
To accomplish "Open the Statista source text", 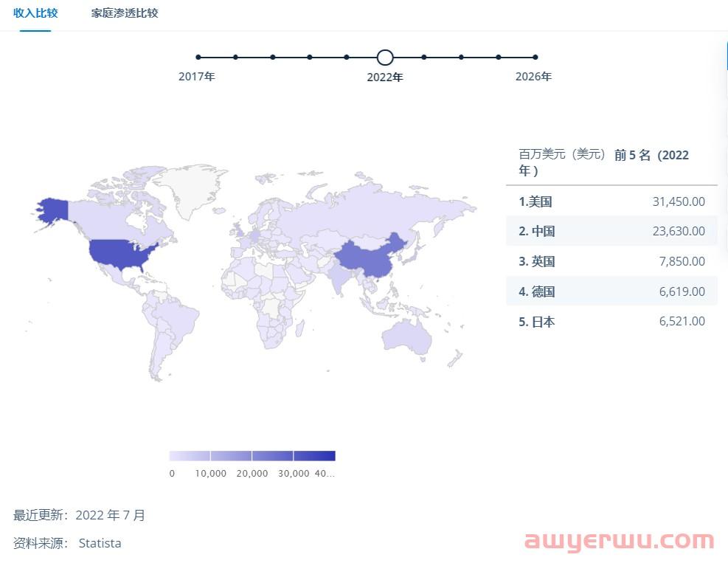I will point(100,543).
